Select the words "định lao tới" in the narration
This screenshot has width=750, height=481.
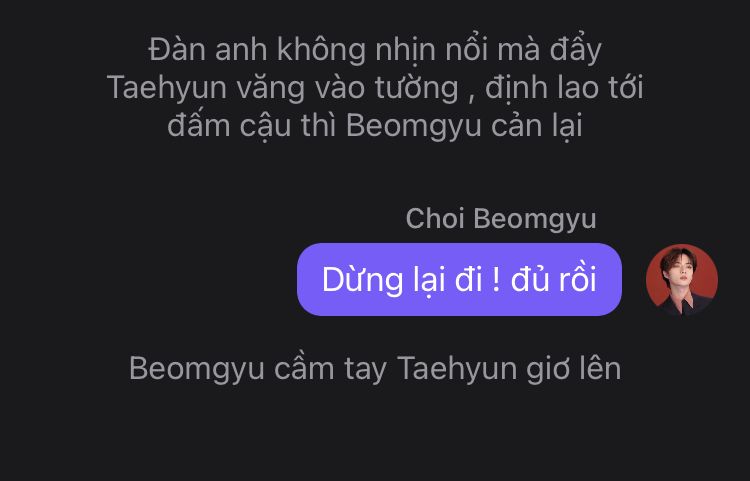[564, 89]
